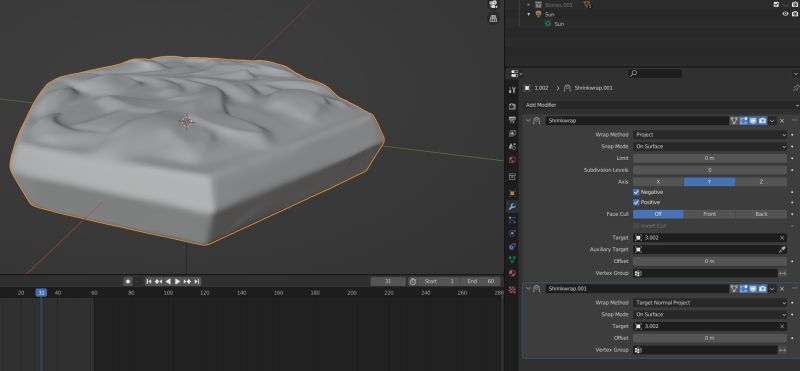Viewport: 800px width, 371px height.
Task: Open the View Layer properties tab
Action: coord(512,133)
